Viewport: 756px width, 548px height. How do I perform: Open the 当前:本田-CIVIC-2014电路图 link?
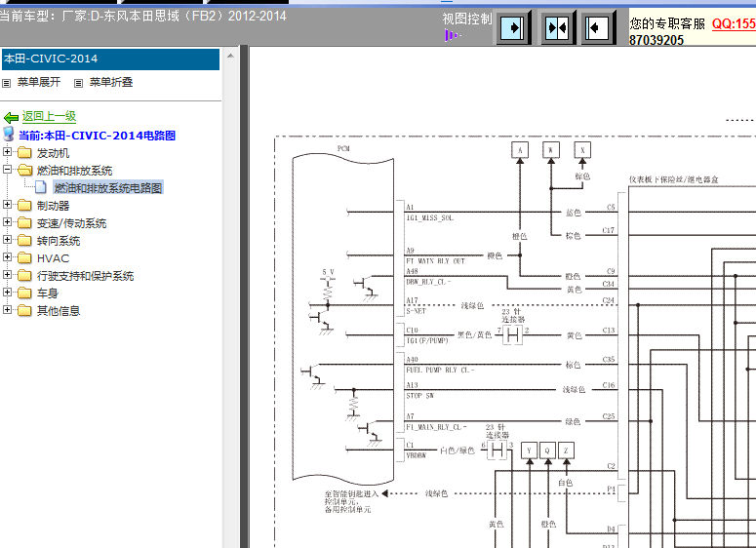coord(97,136)
